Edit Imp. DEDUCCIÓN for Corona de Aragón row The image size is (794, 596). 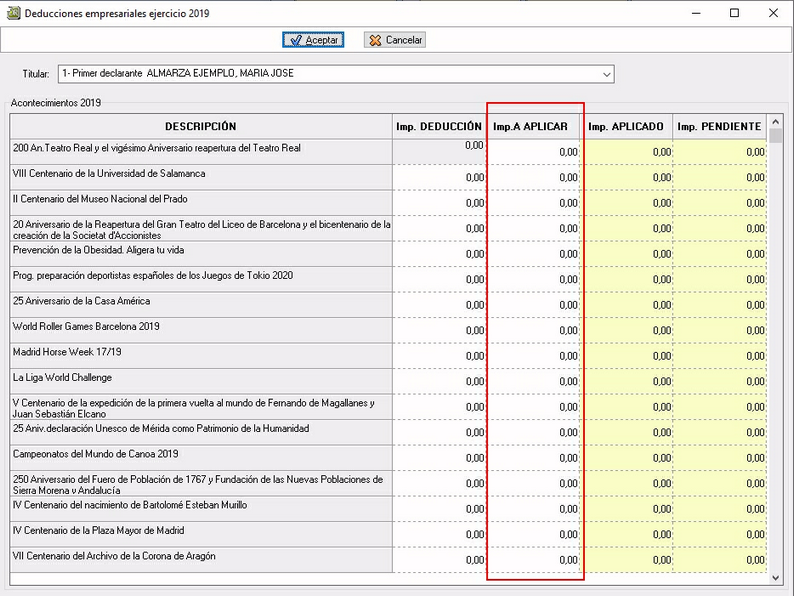pyautogui.click(x=439, y=560)
